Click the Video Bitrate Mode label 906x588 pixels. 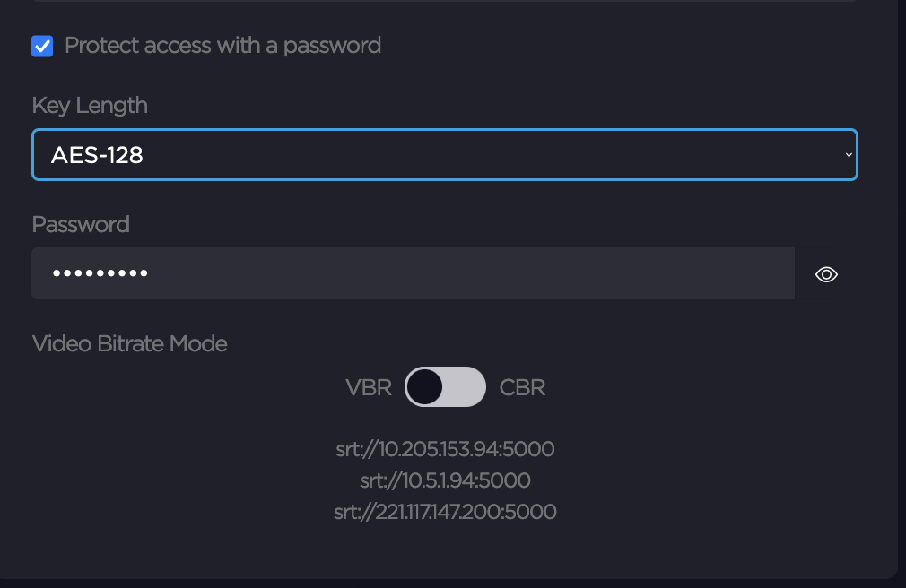[129, 343]
